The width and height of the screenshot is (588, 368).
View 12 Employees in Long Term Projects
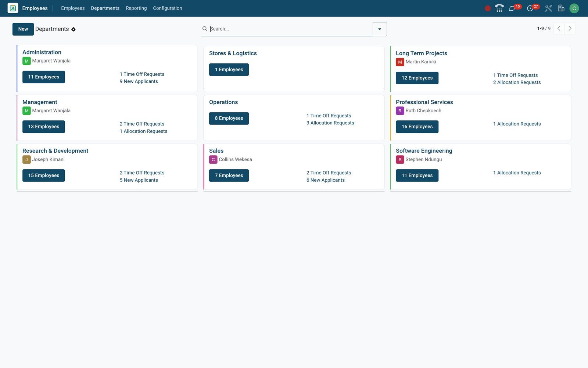click(x=417, y=78)
